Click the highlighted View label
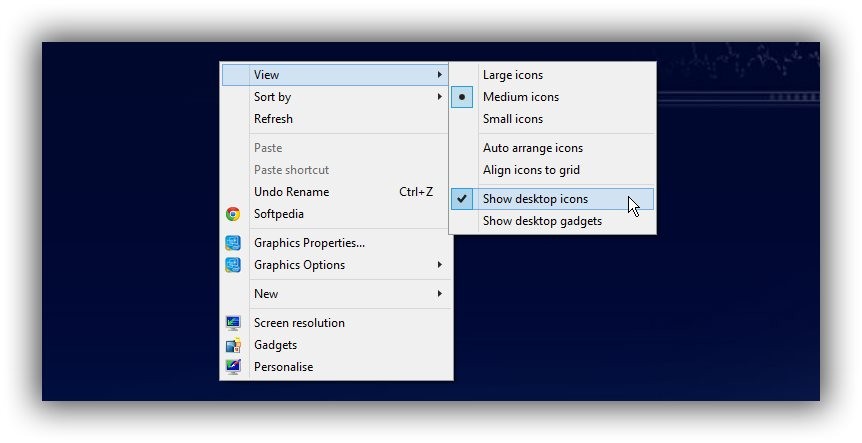 (267, 75)
